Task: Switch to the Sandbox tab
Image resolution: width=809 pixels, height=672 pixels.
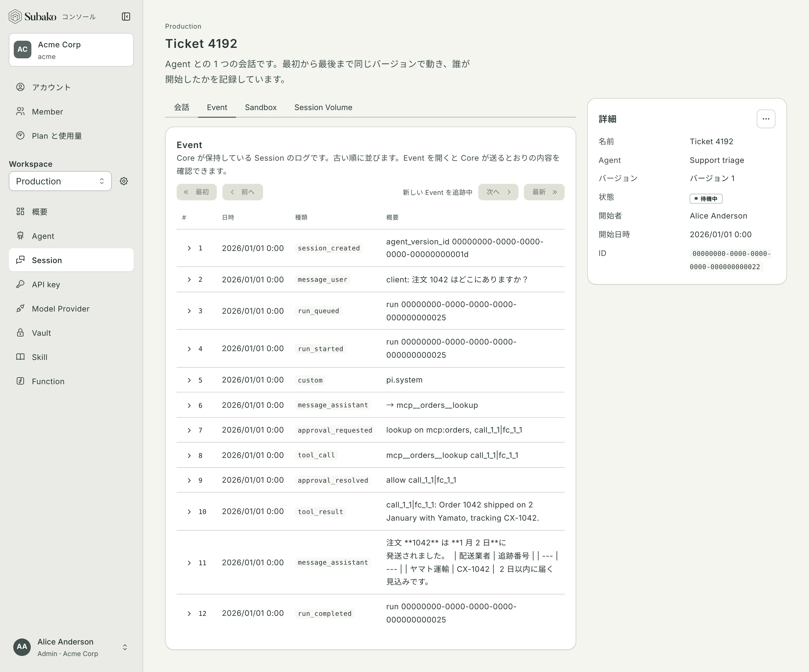Action: (261, 108)
